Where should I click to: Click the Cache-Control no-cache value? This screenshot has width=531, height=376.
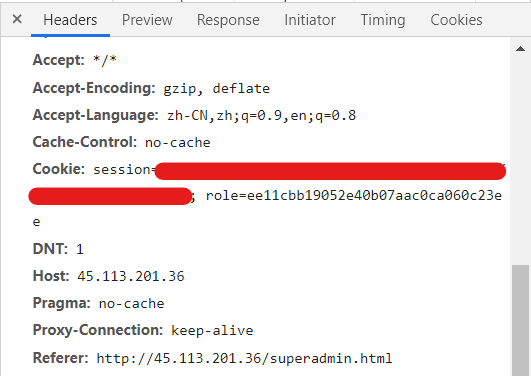(x=178, y=143)
